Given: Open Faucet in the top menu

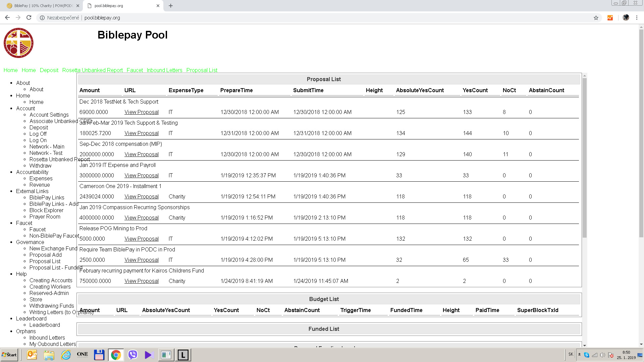Looking at the screenshot, I should tap(135, 70).
